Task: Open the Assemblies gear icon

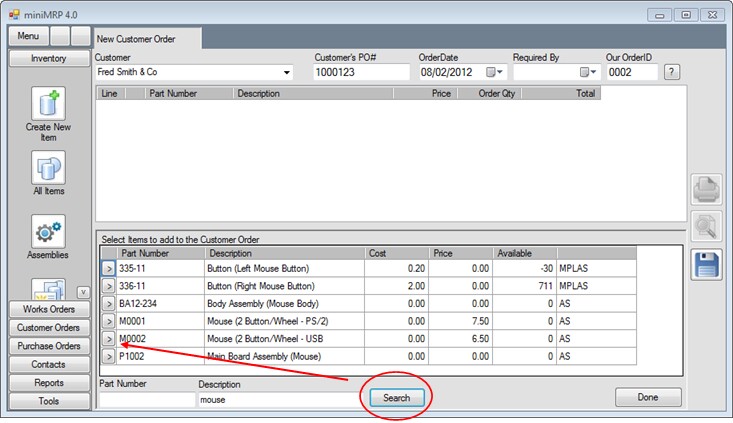Action: tap(48, 231)
